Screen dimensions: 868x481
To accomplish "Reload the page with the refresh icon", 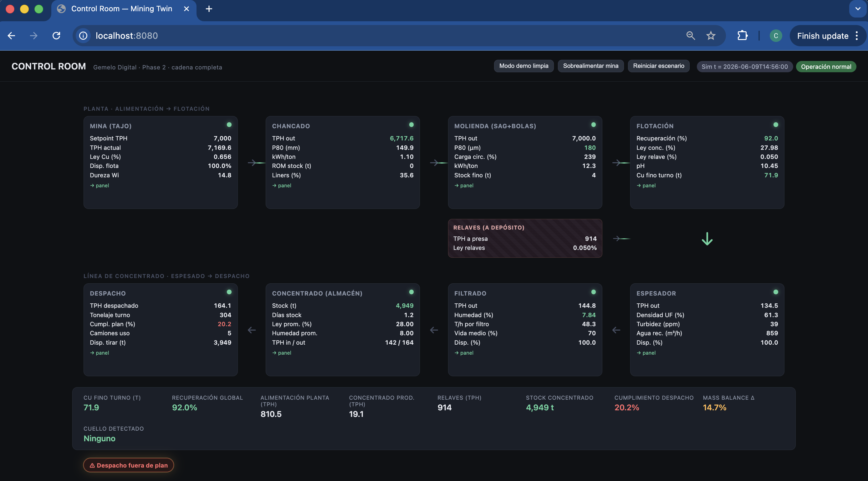I will click(x=56, y=36).
